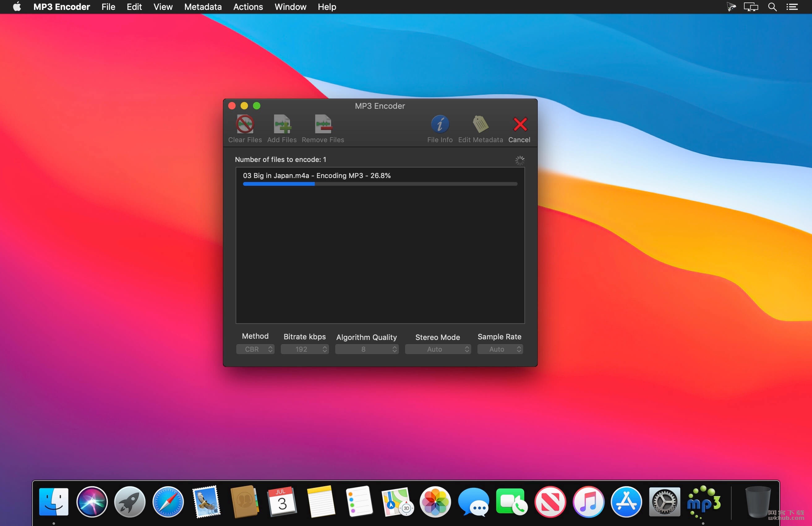Launch Siri from the Dock
Viewport: 812px width, 526px height.
coord(92,502)
